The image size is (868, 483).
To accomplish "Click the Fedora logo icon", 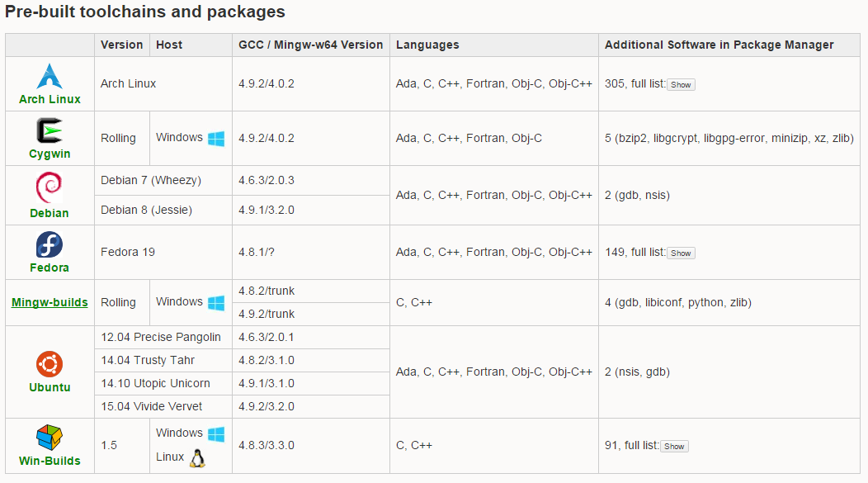I will (x=50, y=244).
